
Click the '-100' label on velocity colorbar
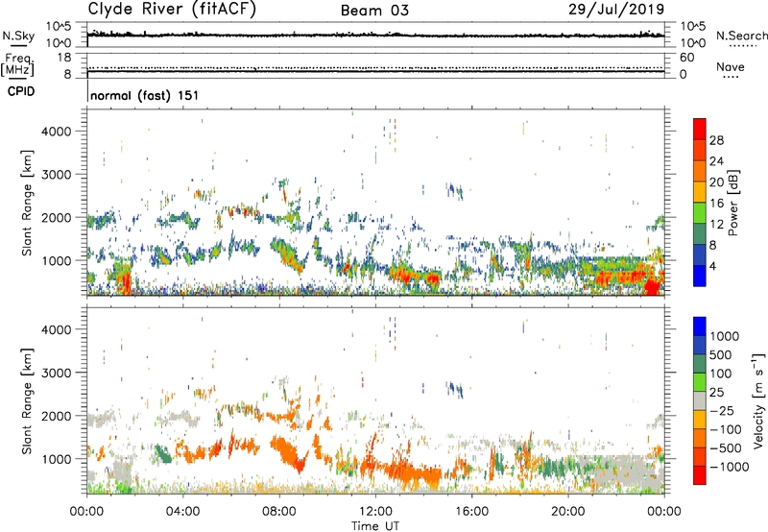(725, 429)
